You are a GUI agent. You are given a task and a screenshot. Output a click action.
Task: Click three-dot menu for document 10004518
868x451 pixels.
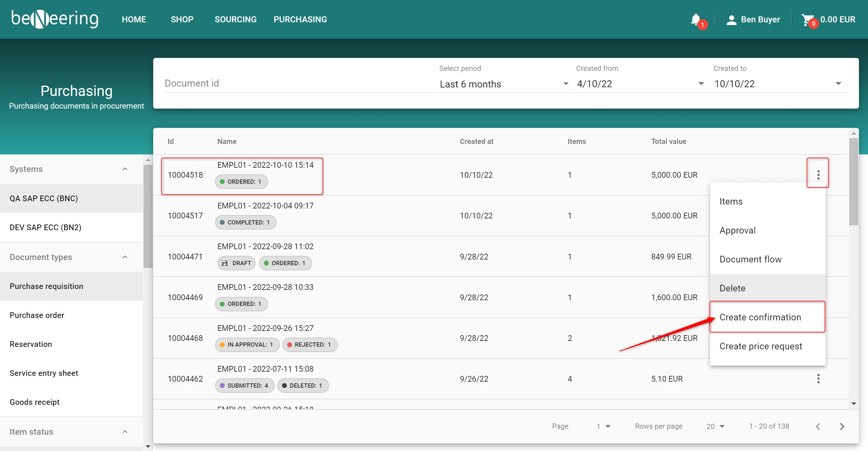(818, 175)
